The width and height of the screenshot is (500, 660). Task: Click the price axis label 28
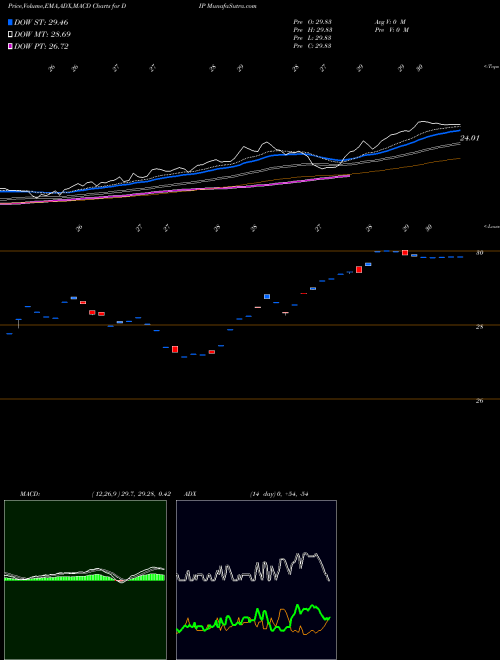(x=479, y=327)
